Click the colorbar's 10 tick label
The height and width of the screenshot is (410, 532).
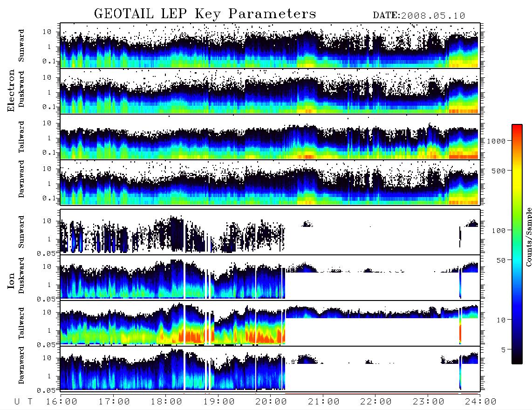point(500,320)
